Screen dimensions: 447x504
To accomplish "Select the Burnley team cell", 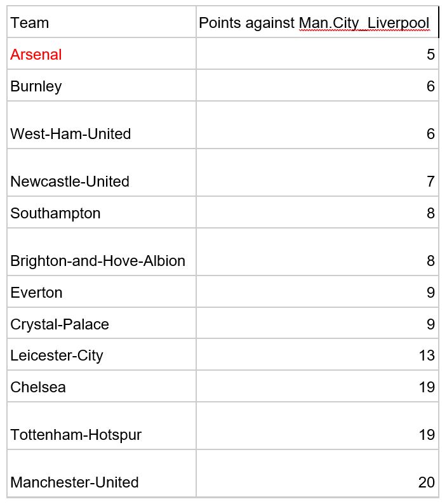I will click(102, 85).
